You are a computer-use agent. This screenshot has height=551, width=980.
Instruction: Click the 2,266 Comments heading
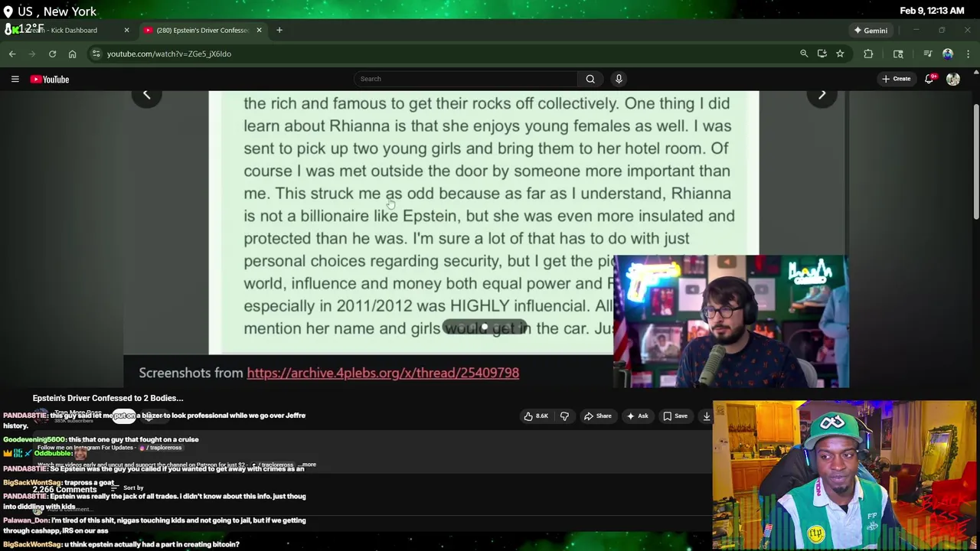point(65,490)
